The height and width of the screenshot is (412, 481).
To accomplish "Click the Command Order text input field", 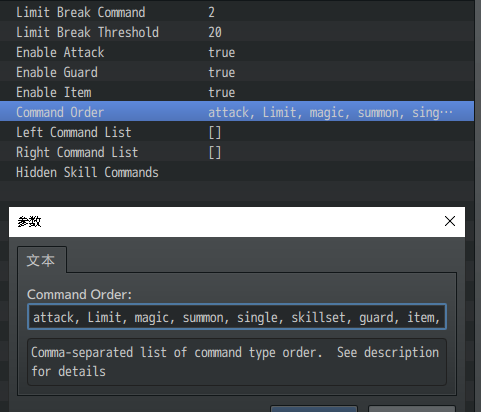I will 237,317.
